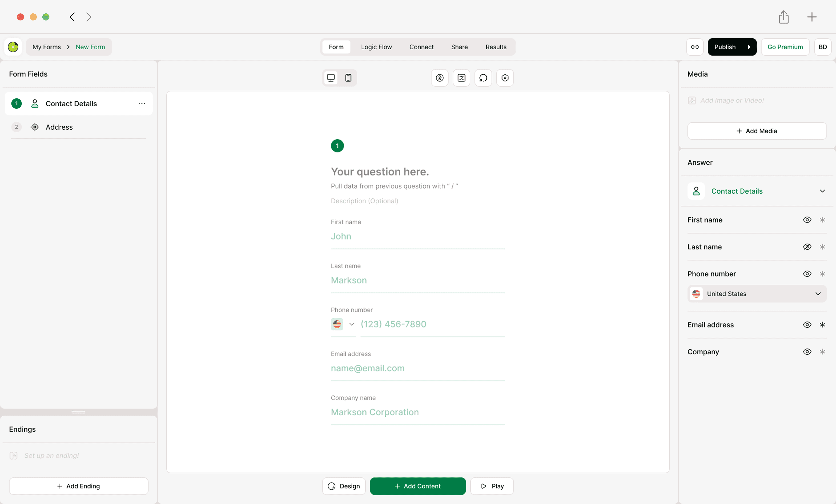Screen dimensions: 836x504
Task: Click the reset/undo icon in the toolbar
Action: pyautogui.click(x=483, y=78)
